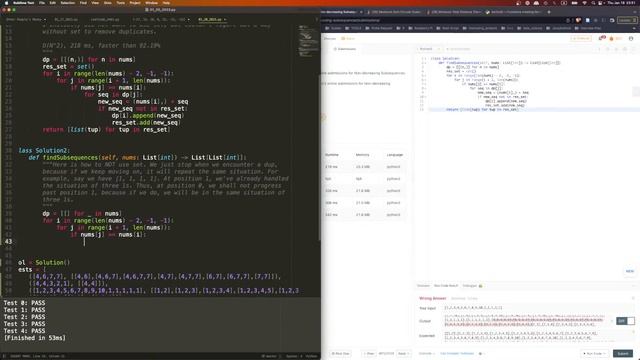This screenshot has width=640, height=360.
Task: Open the Selection menu
Action: coord(68,3)
